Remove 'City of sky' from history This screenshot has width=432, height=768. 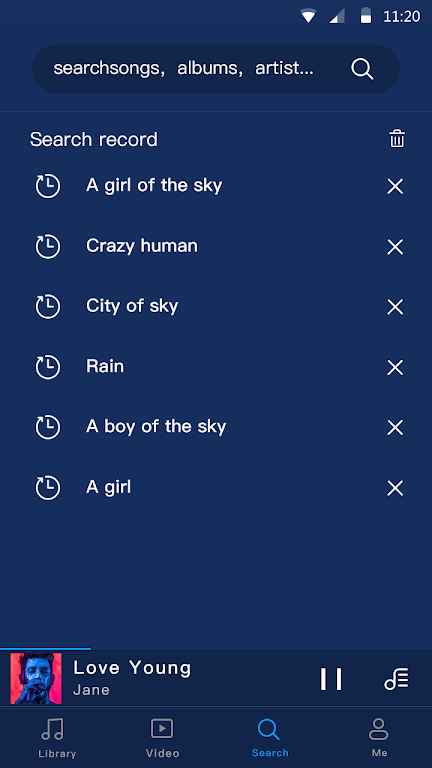(x=395, y=307)
